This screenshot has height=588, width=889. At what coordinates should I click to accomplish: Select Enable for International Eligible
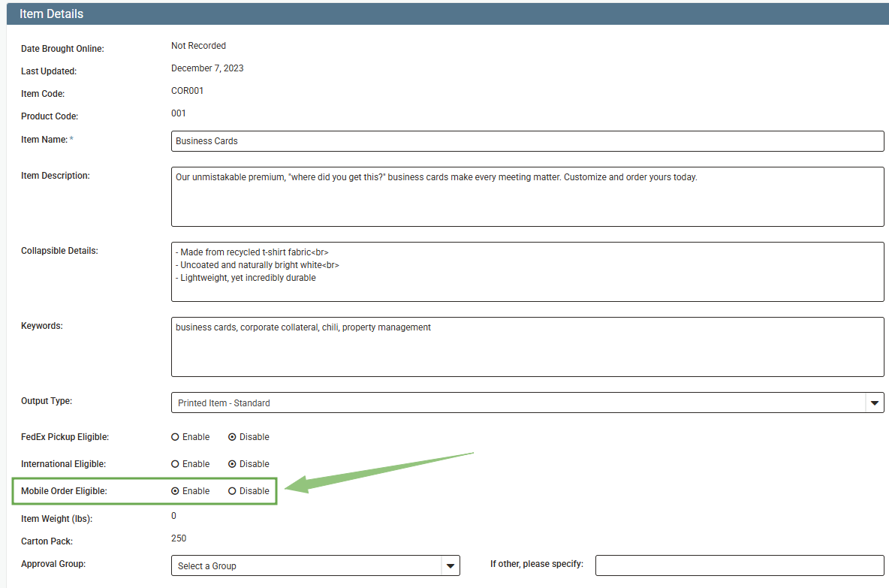[x=175, y=464]
